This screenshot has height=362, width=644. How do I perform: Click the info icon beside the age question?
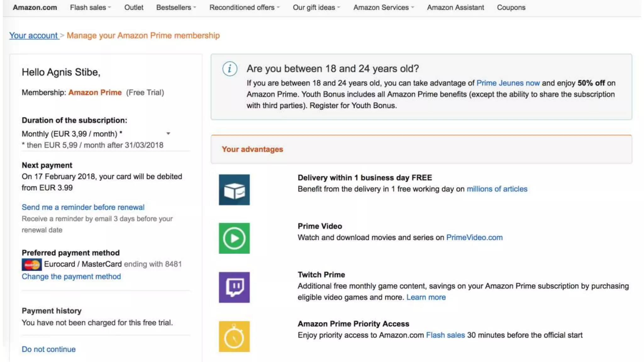[x=230, y=69]
